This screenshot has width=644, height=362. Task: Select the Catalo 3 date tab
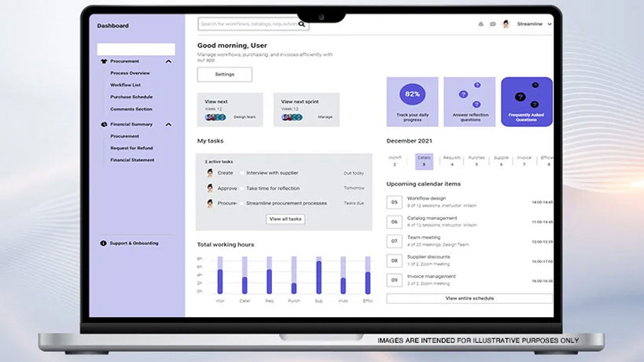[x=424, y=161]
